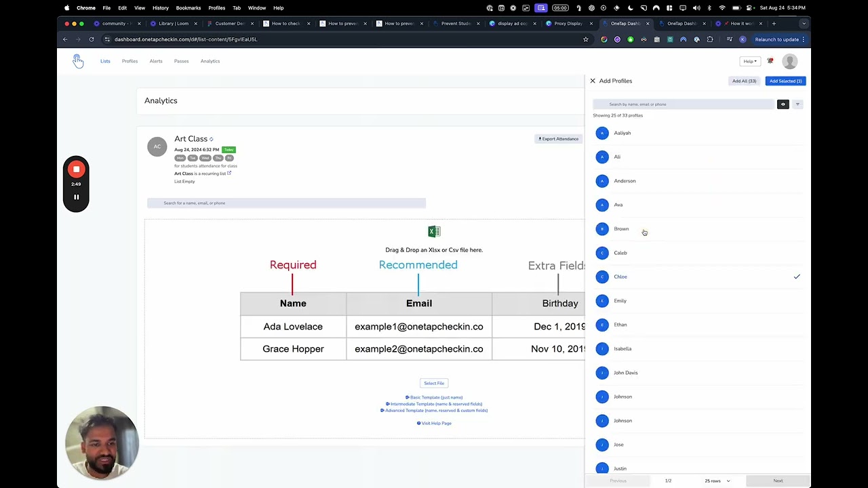Viewport: 868px width, 488px height.
Task: Download the Advanced Template link
Action: click(x=434, y=410)
